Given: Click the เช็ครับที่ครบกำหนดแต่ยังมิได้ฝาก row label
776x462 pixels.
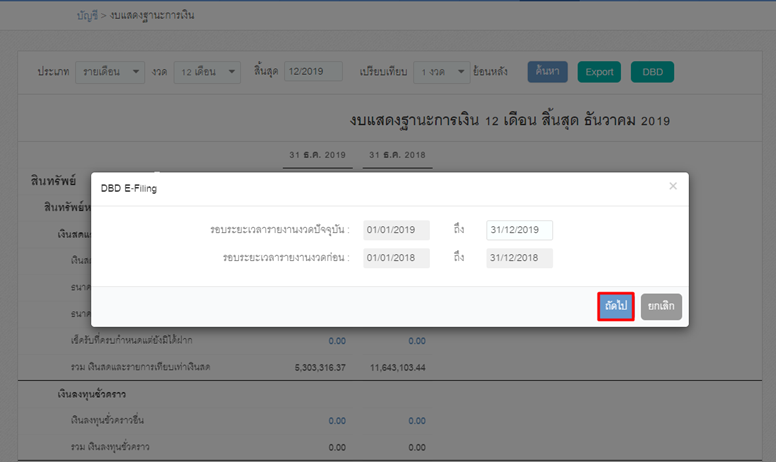Looking at the screenshot, I should click(x=132, y=340).
